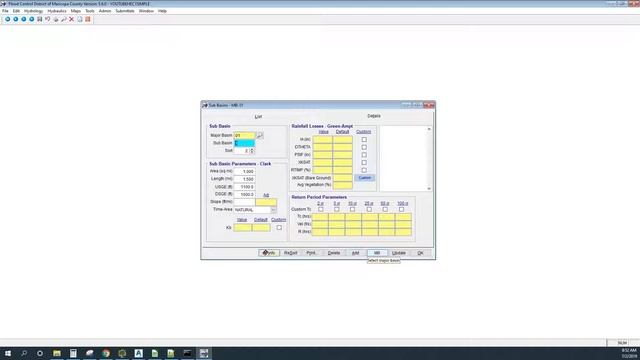Open the Calculator taskbar icon
This screenshot has width=640, height=360.
coord(73,353)
